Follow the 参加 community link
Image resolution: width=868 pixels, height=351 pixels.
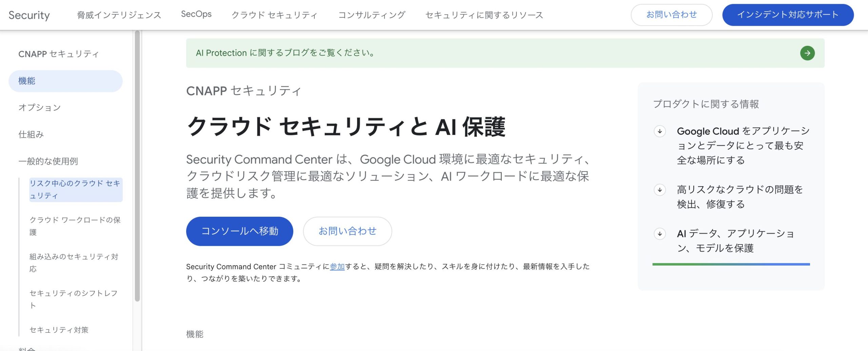(x=337, y=267)
